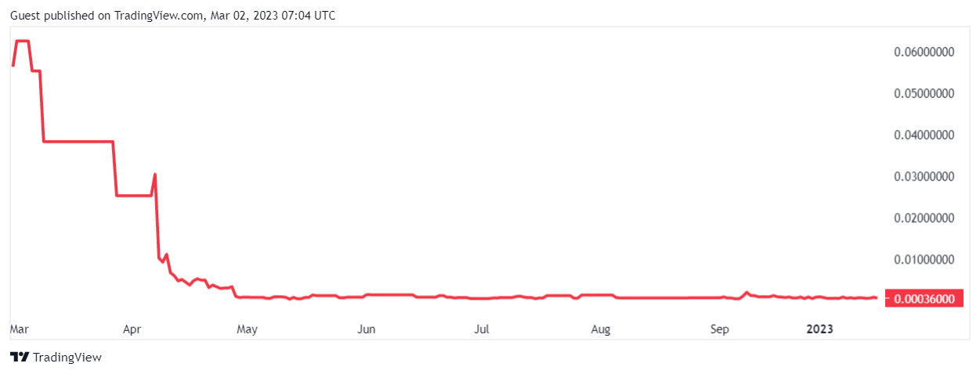The height and width of the screenshot is (374, 980).
Task: Select the Jul label on time axis
Action: (482, 329)
